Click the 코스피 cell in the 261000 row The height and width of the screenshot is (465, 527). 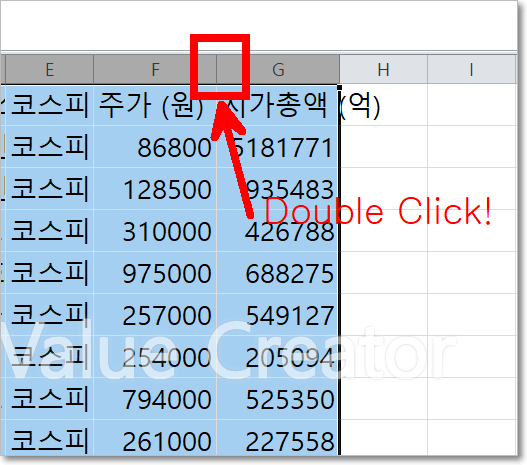[x=49, y=438]
